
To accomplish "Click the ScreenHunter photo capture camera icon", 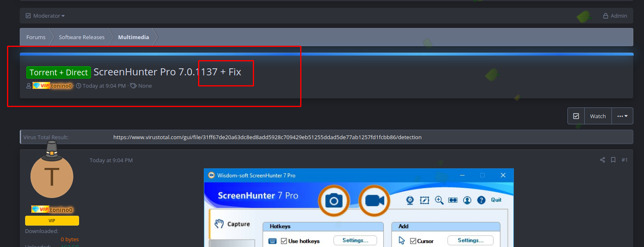I will pos(334,201).
